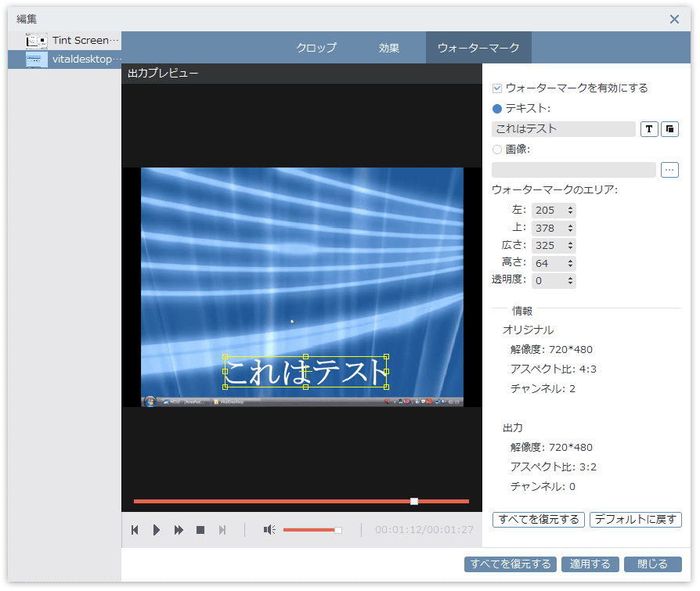Screen dimensions: 700x591
Task: Click the アスペクト比: 3:2 text
Action: (553, 467)
